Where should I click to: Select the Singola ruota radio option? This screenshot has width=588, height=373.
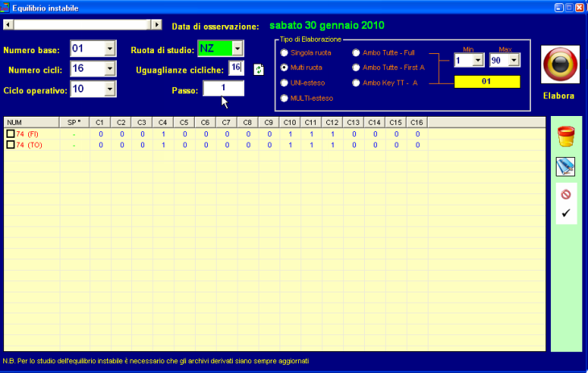(x=284, y=52)
